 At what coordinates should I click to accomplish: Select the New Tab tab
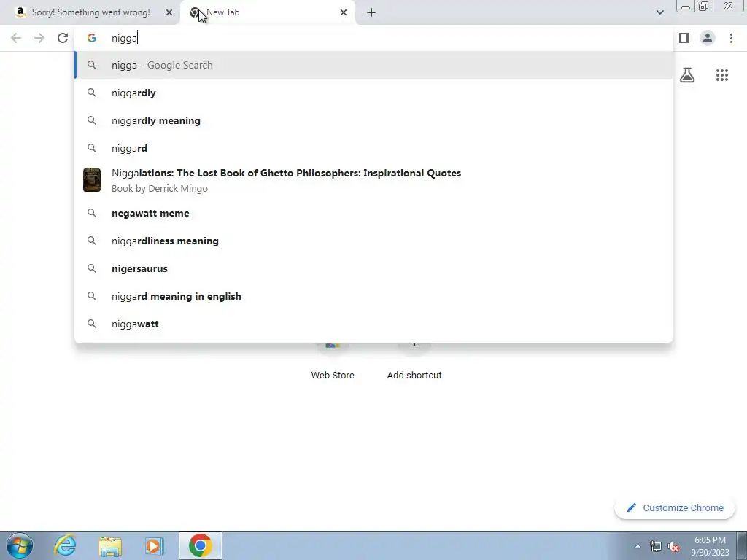(267, 12)
